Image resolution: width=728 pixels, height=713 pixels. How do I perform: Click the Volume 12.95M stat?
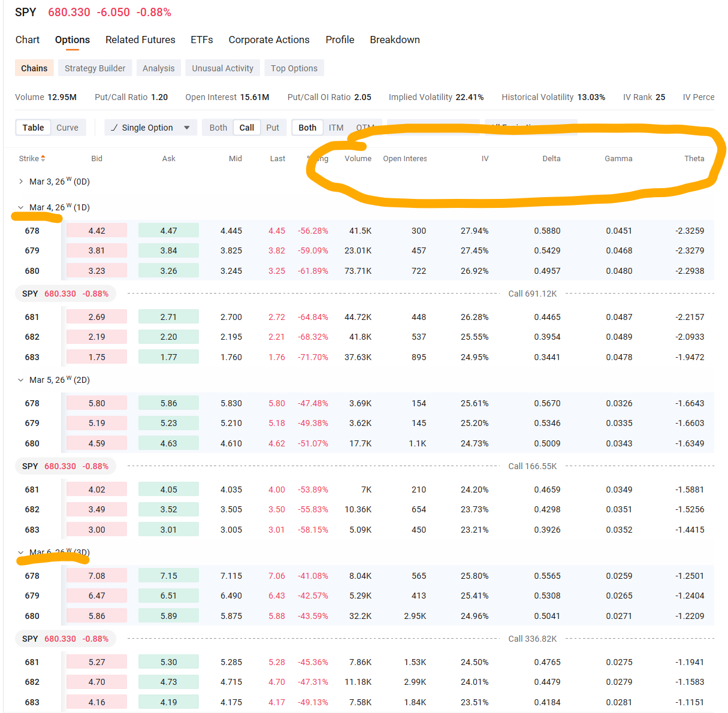(x=46, y=97)
